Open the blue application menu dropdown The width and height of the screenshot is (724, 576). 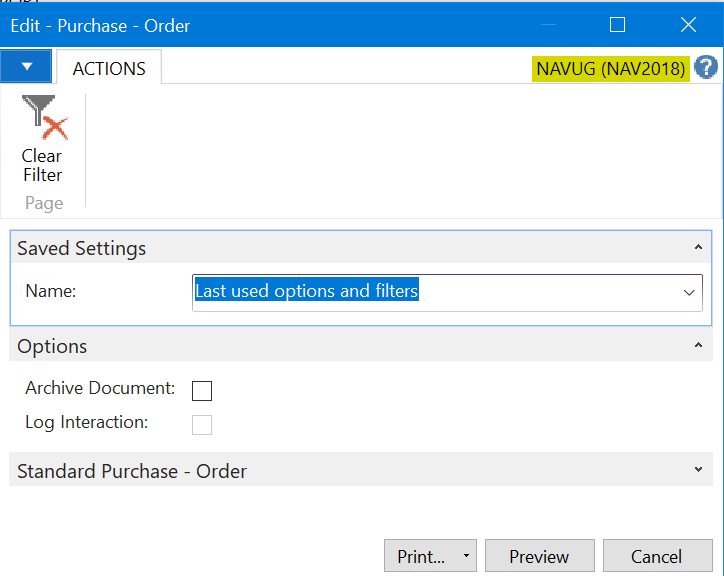pos(27,67)
